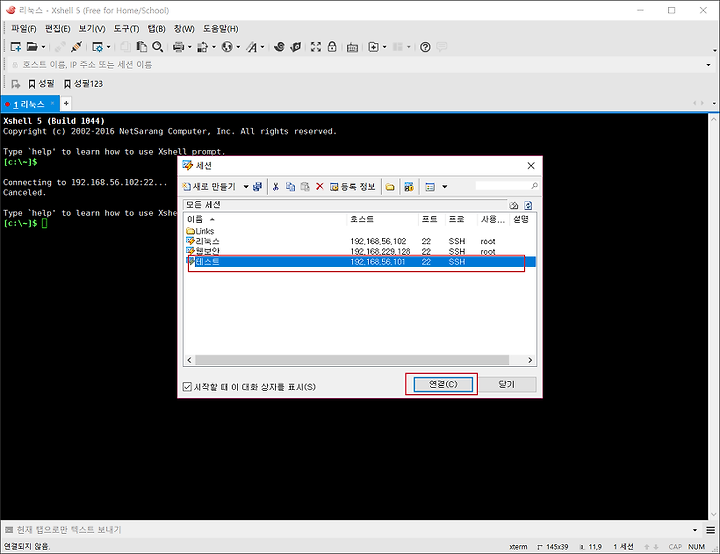Expand the font icon dropdown arrow
The image size is (720, 554).
263,47
